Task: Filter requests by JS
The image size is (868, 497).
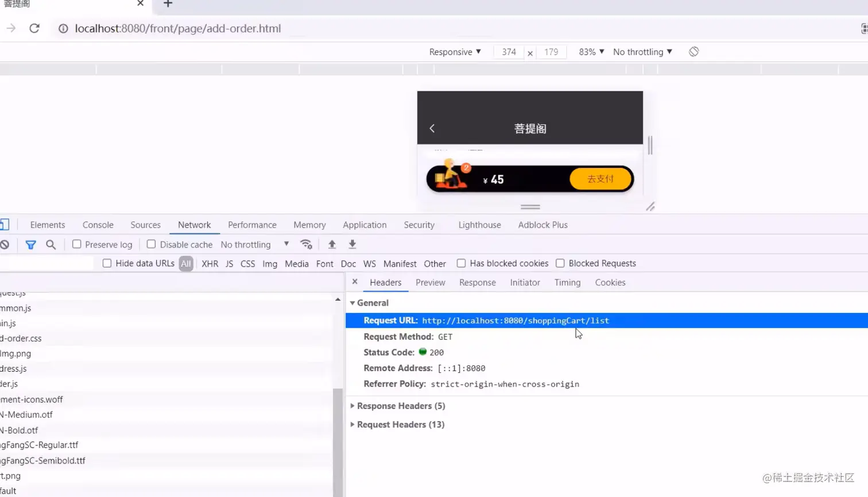Action: click(x=229, y=264)
